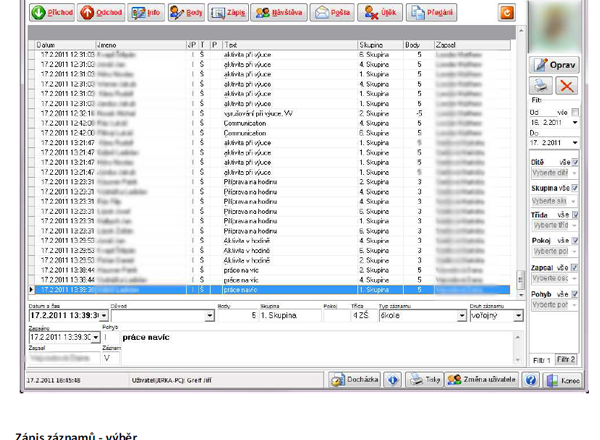The width and height of the screenshot is (600, 440).
Task: Open Pošta mail toolbar button
Action: 333,13
